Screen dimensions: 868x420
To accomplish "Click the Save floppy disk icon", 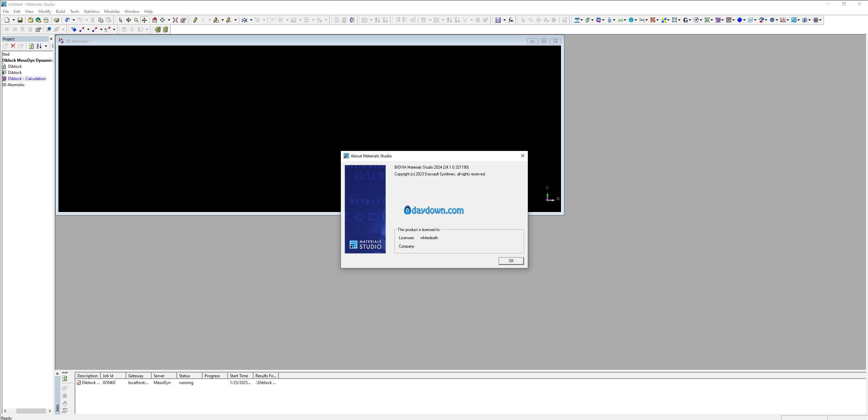I will (20, 20).
